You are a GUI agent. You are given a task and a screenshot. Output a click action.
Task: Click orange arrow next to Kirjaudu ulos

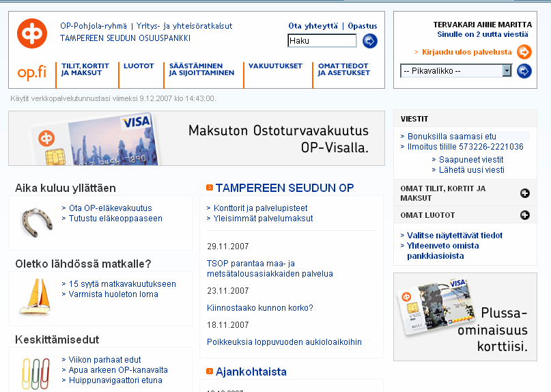524,52
